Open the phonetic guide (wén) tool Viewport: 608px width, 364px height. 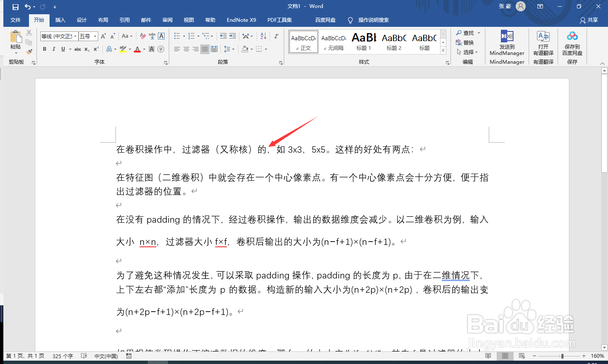152,36
